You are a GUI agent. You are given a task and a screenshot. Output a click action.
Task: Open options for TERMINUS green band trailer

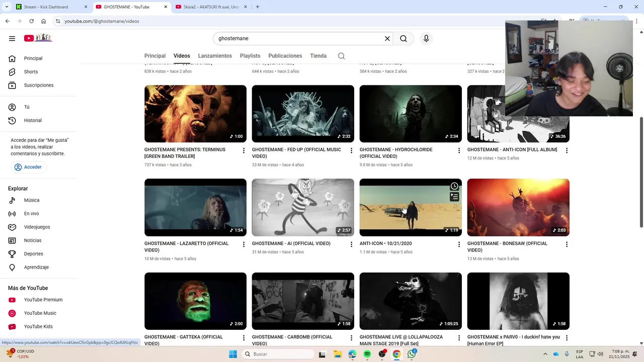click(x=244, y=151)
